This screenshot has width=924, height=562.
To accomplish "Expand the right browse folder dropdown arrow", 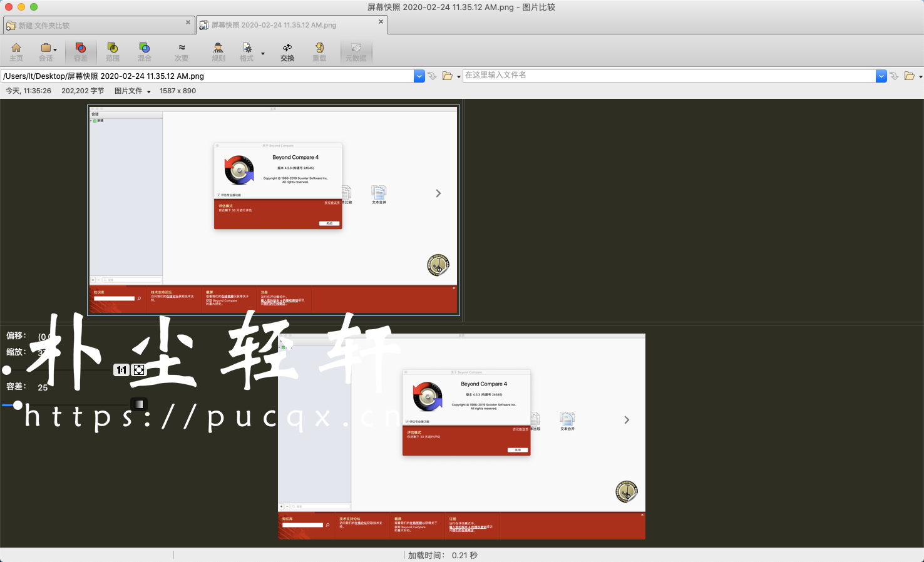I will pyautogui.click(x=920, y=76).
